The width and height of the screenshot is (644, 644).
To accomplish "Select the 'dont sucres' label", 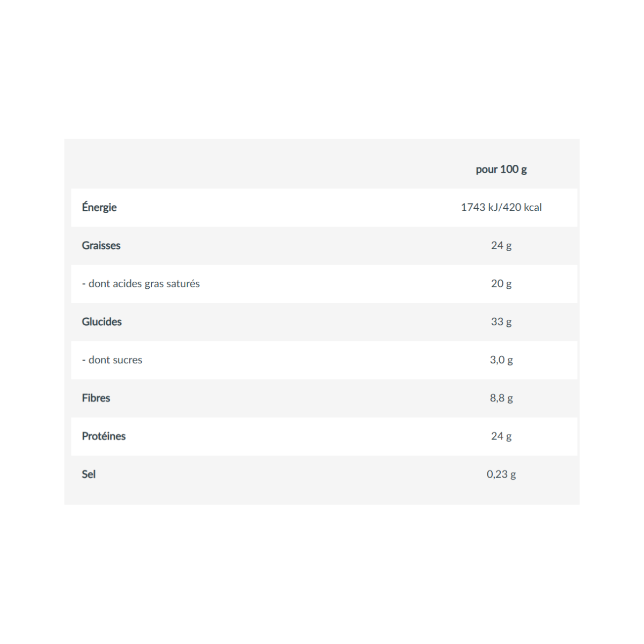I will (x=112, y=360).
